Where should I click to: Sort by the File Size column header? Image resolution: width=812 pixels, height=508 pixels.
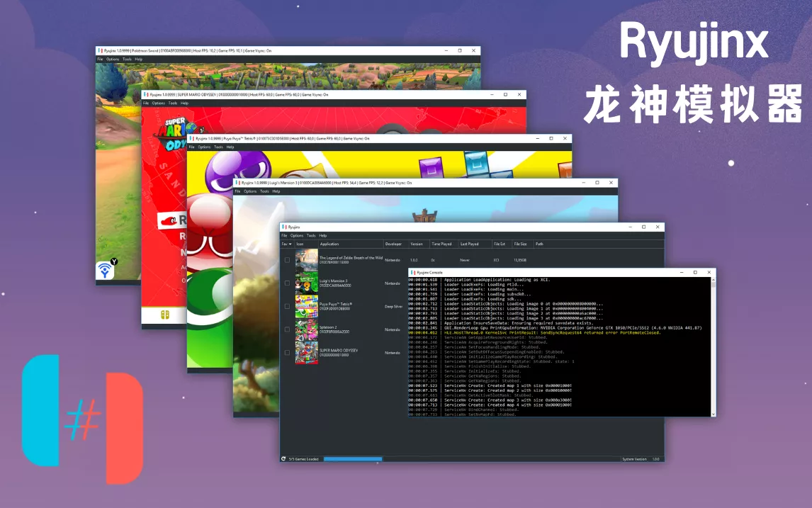[x=522, y=244]
